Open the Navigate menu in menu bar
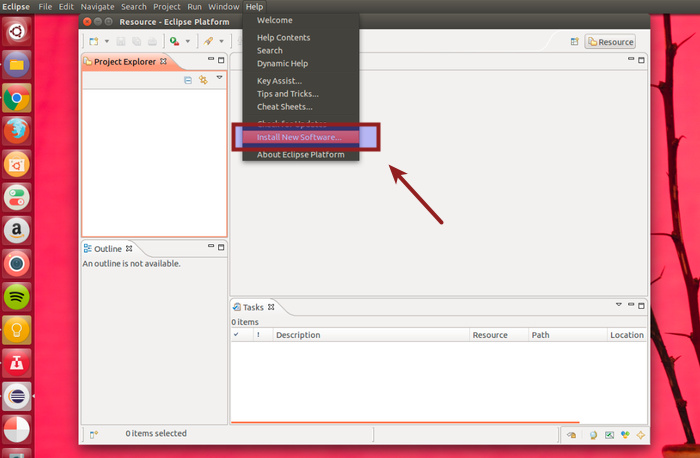This screenshot has height=458, width=700. (x=97, y=7)
